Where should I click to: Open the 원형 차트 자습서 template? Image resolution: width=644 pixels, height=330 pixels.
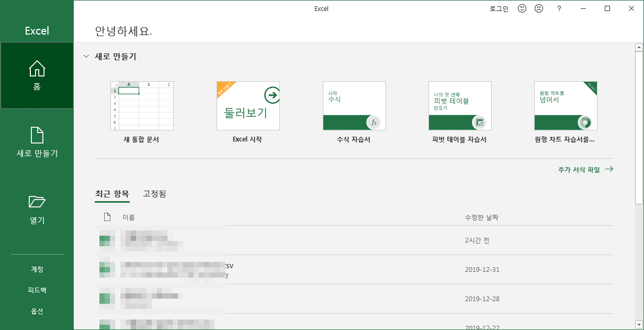566,106
